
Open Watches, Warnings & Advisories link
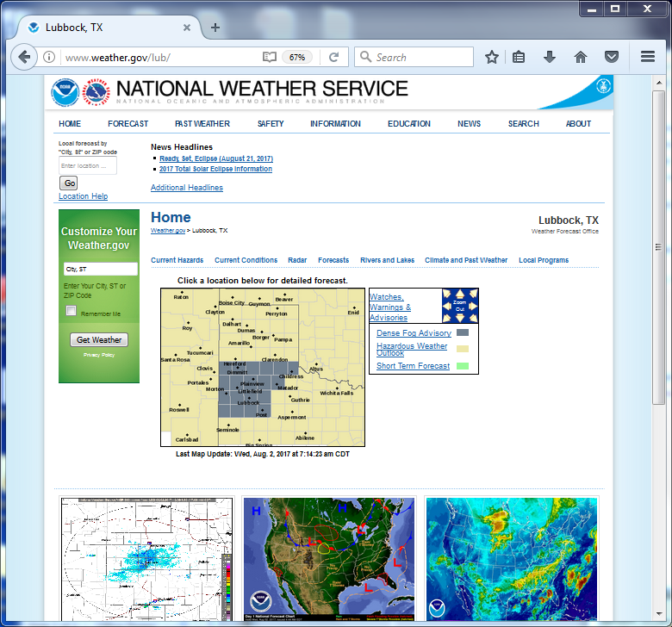click(x=390, y=307)
